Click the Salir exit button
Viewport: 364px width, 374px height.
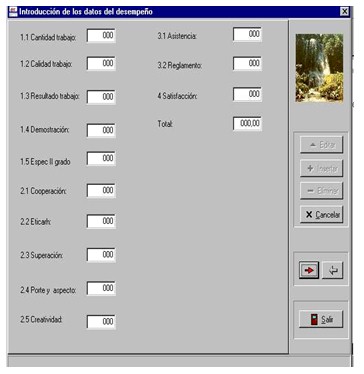pos(321,319)
